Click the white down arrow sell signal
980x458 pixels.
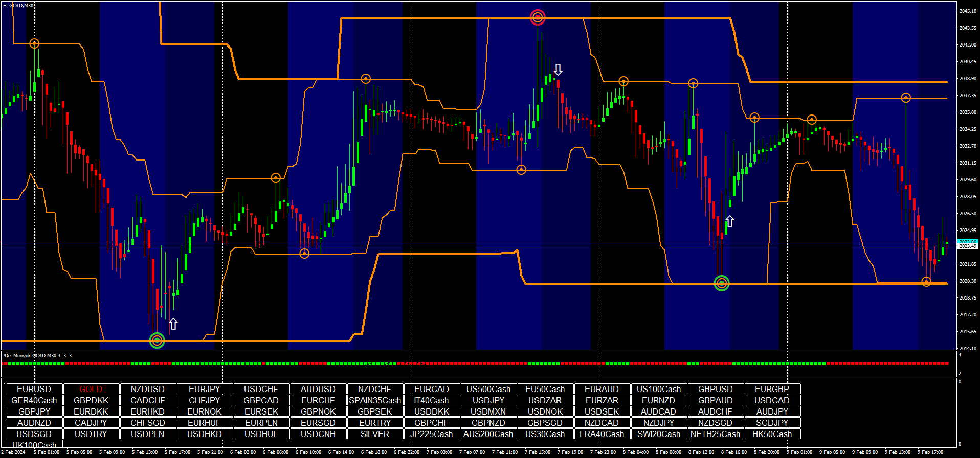pyautogui.click(x=558, y=70)
